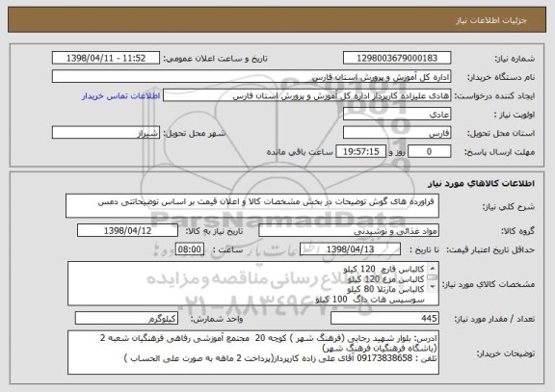555x392 pixels.
Task: Click the price validity date field 1398/04/13
Action: click(x=350, y=249)
